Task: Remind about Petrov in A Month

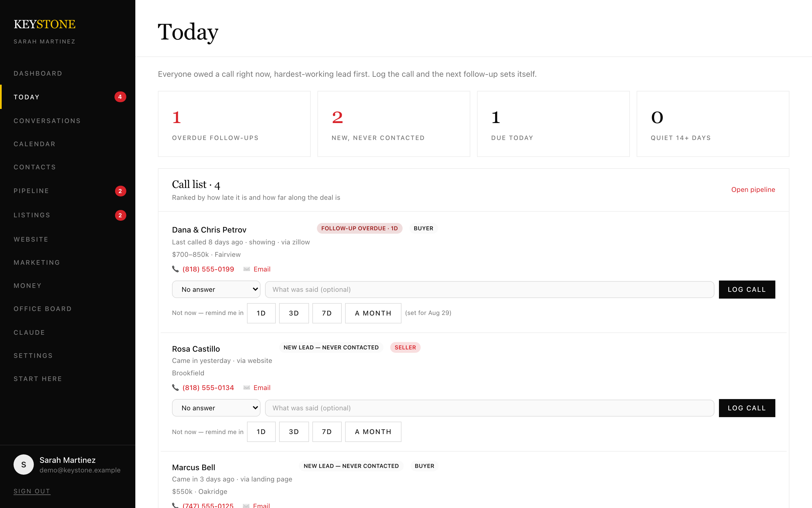Action: coord(374,313)
